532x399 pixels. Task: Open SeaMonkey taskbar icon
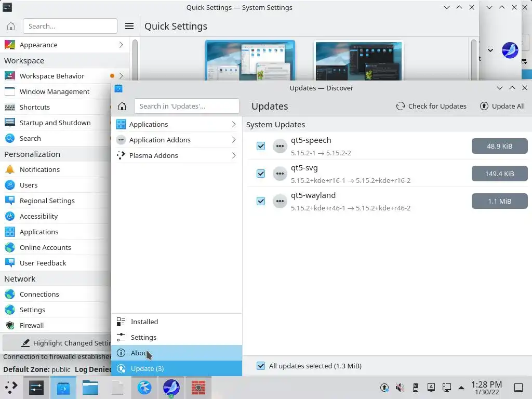(171, 388)
